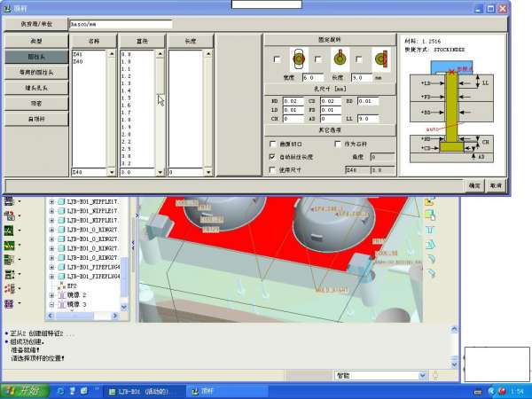Open the Windows Start button

click(x=23, y=391)
